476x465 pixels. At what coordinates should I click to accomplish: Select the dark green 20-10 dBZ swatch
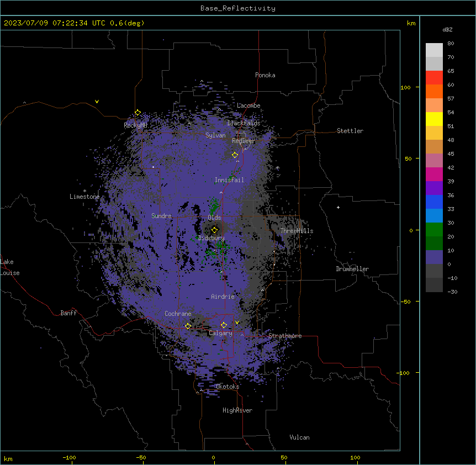(434, 244)
